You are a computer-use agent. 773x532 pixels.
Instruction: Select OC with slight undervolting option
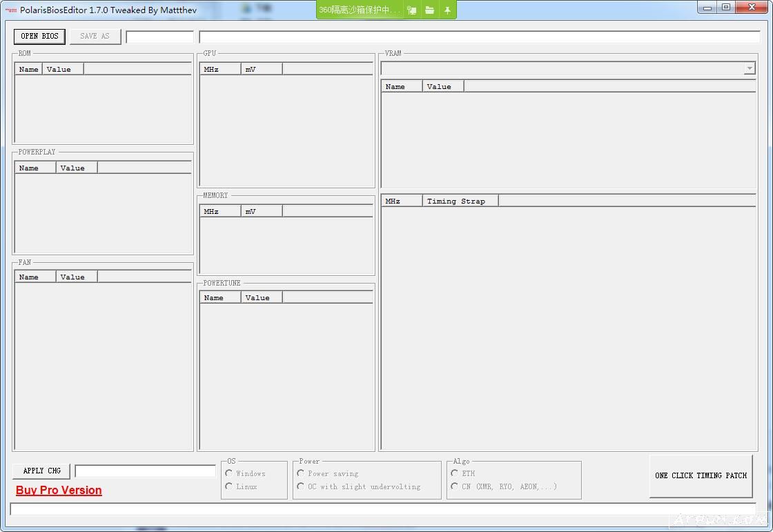pyautogui.click(x=301, y=486)
